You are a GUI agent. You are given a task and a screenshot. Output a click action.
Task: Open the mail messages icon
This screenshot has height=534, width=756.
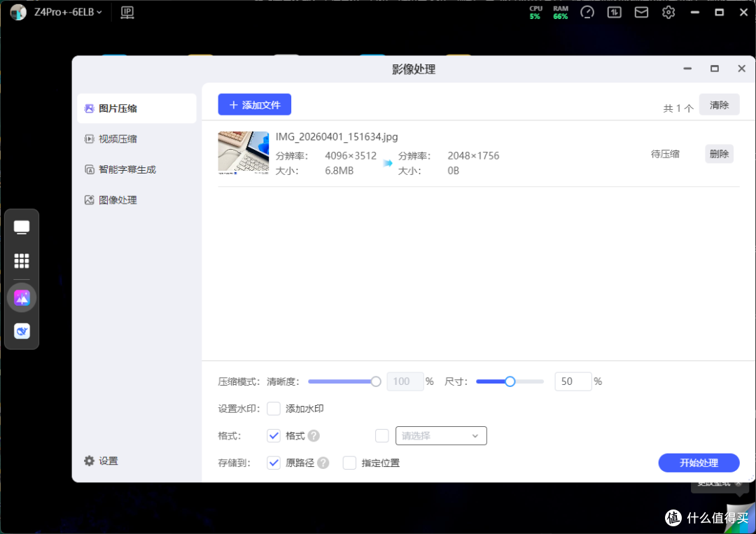[641, 13]
